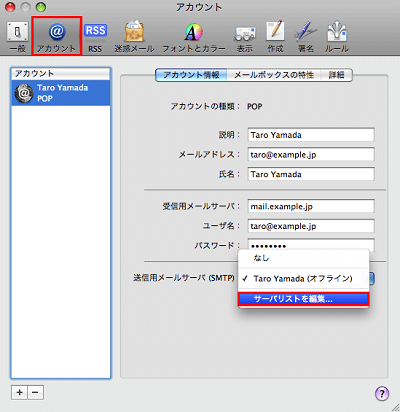Open the 作成 (Composing) preferences

(x=275, y=37)
